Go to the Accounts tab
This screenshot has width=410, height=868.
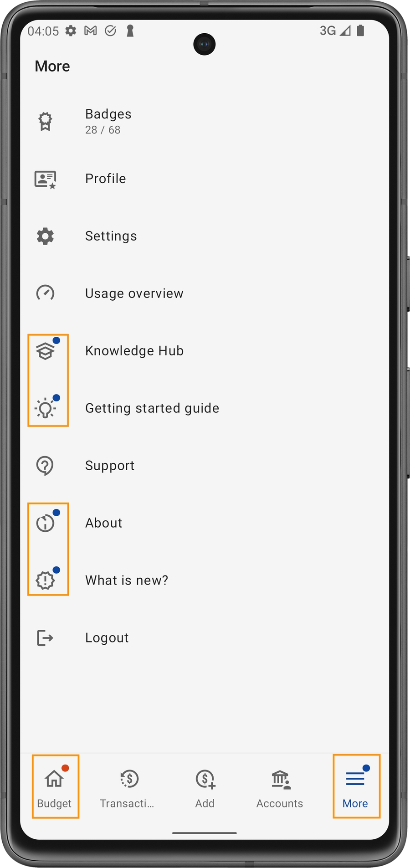pos(280,787)
